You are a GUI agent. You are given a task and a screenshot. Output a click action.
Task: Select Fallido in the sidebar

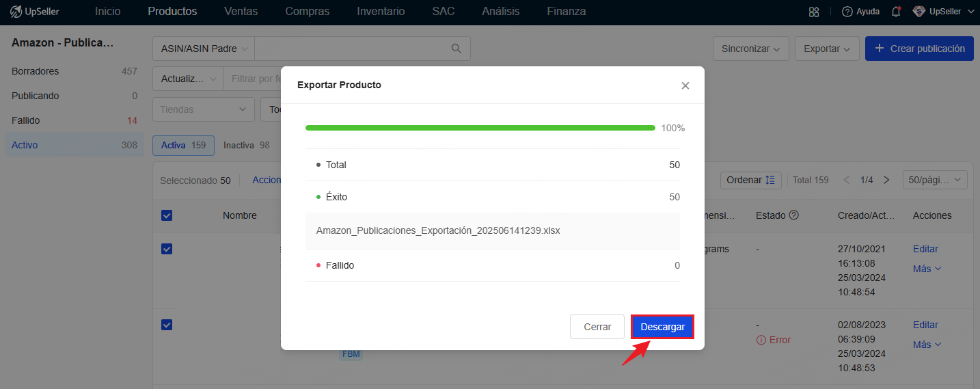[74, 120]
